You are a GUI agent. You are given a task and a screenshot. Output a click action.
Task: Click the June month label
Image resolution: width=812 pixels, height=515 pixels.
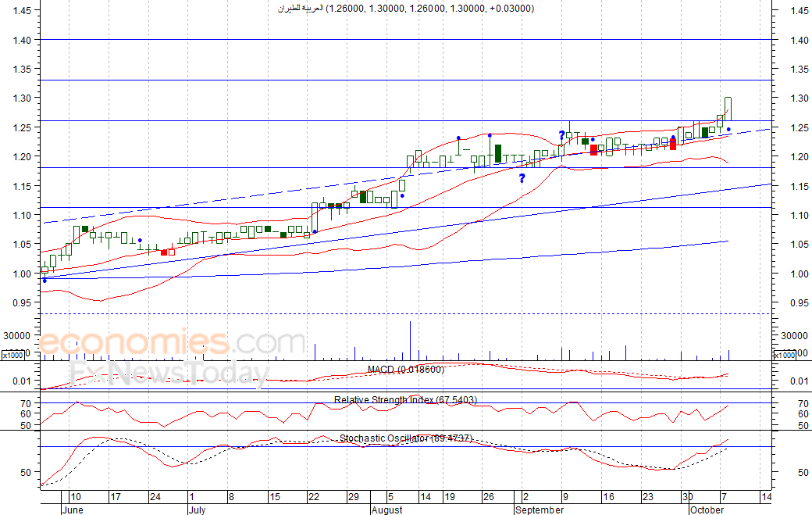pos(73,510)
